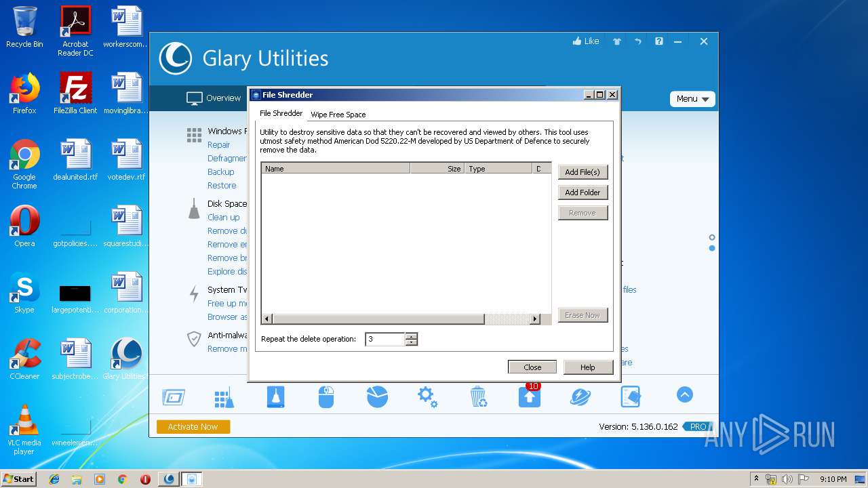Image resolution: width=868 pixels, height=488 pixels.
Task: Open the Browser Assistant planet icon
Action: [580, 397]
